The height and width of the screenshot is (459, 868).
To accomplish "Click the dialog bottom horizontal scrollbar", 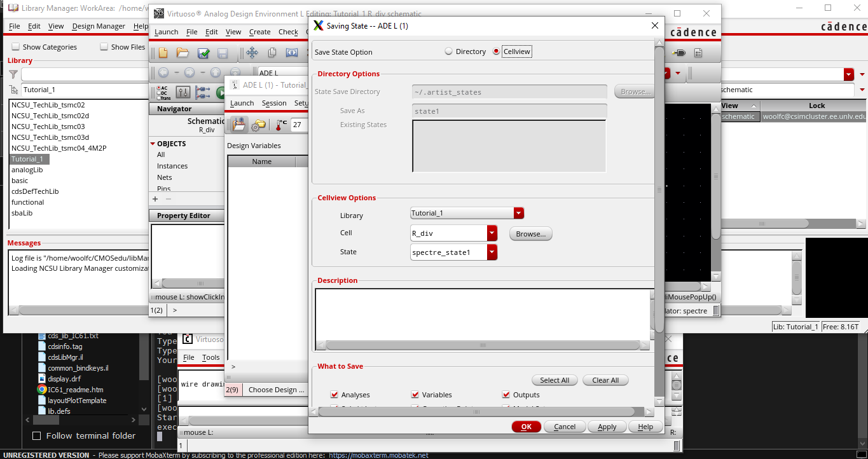I will (x=482, y=412).
